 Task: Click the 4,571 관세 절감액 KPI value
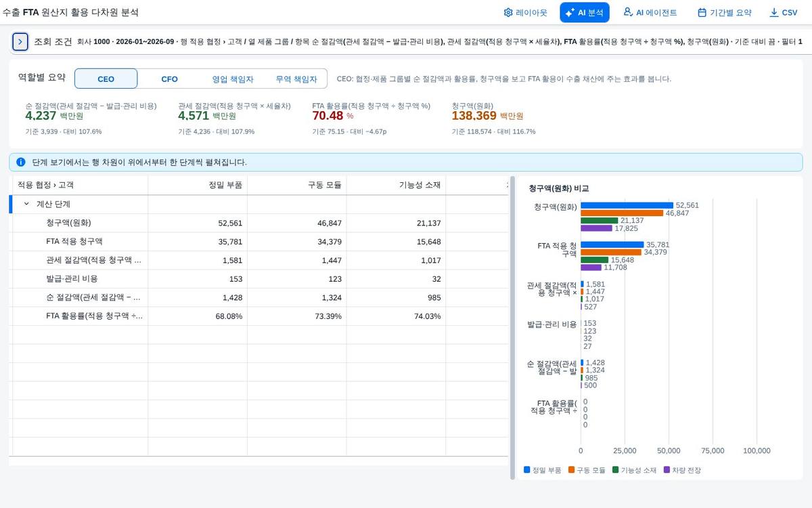click(x=194, y=116)
